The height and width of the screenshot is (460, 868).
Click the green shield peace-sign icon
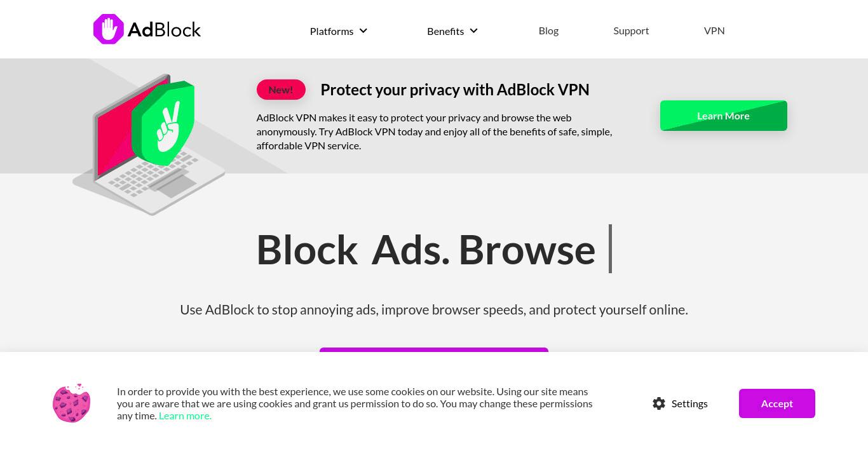[x=163, y=123]
